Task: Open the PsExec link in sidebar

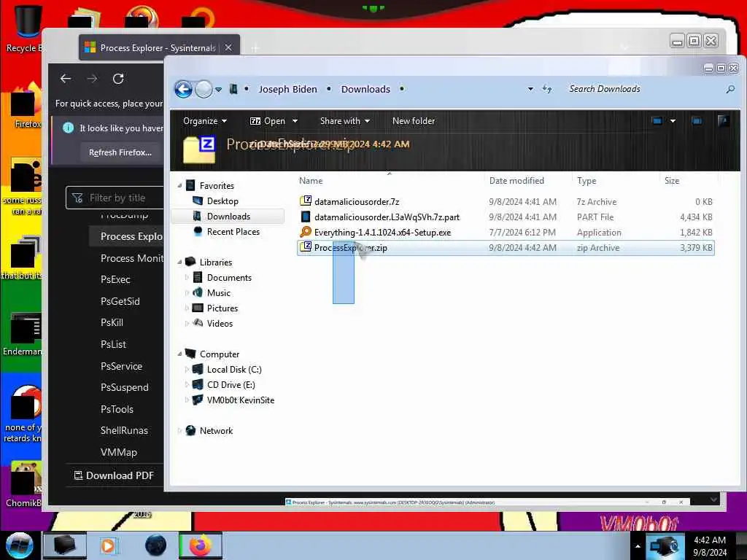Action: click(x=115, y=279)
